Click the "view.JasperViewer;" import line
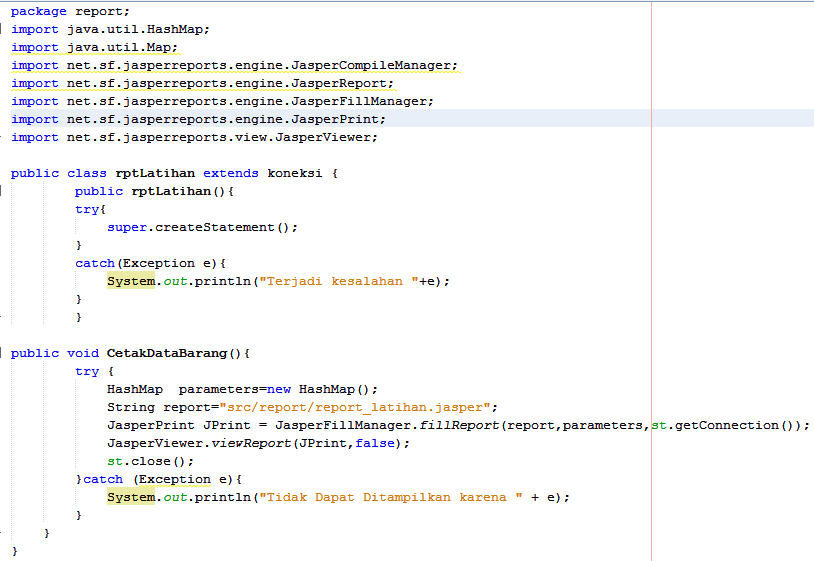814x561 pixels. click(194, 138)
